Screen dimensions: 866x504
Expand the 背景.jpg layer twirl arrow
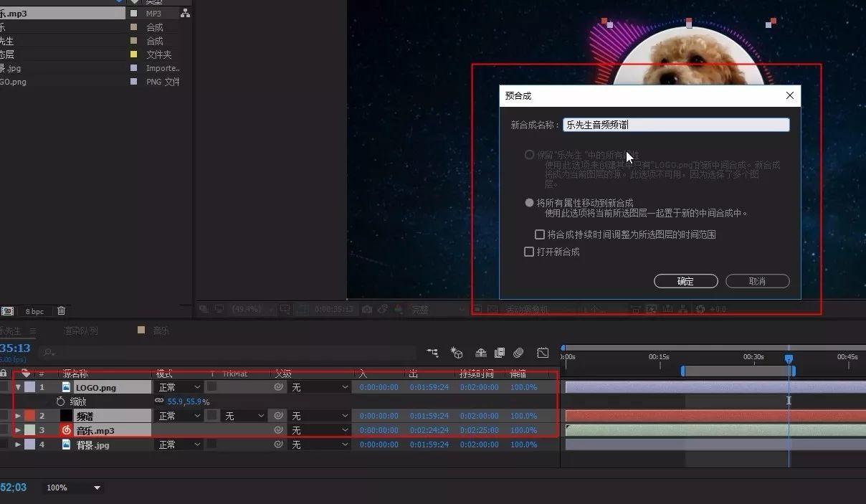tap(18, 444)
